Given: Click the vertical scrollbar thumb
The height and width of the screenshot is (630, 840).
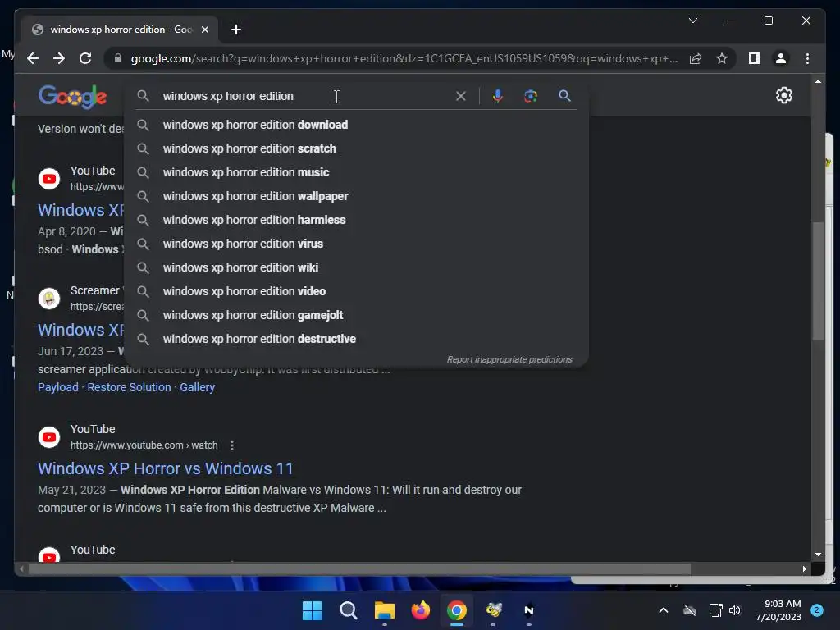Looking at the screenshot, I should [818, 281].
